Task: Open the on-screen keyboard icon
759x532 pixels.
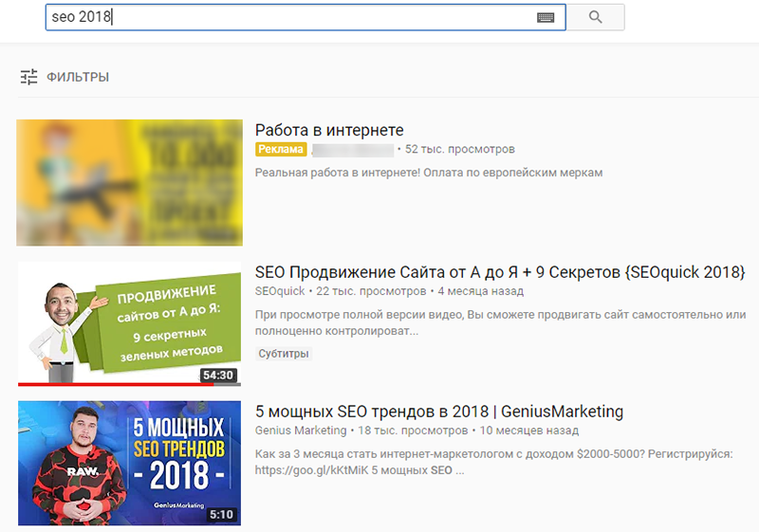Action: coord(546,18)
